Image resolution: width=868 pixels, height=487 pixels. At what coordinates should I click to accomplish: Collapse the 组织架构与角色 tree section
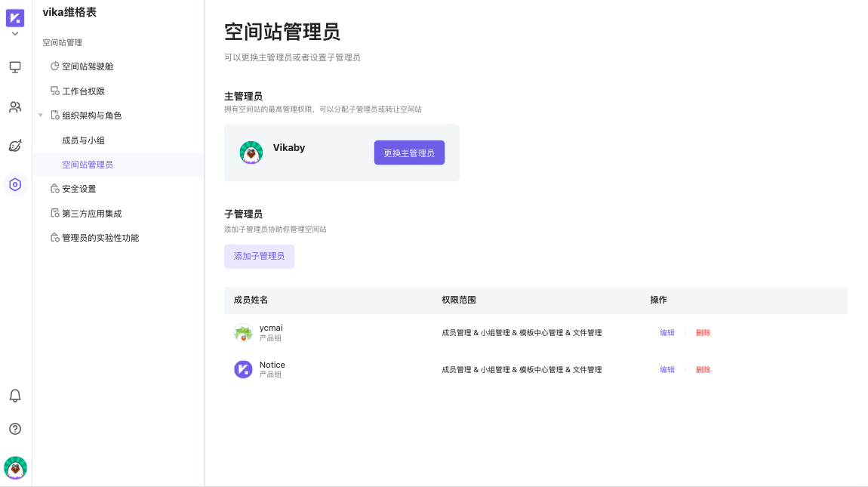40,115
